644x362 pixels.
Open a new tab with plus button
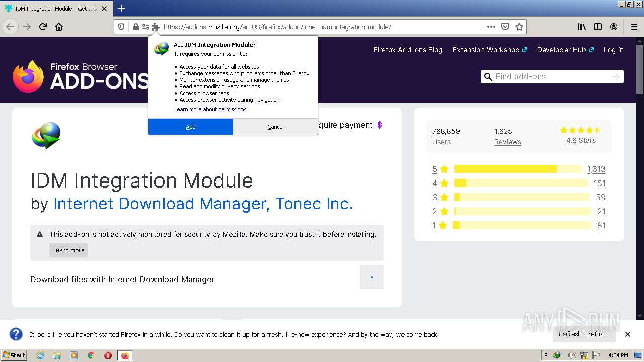click(121, 8)
